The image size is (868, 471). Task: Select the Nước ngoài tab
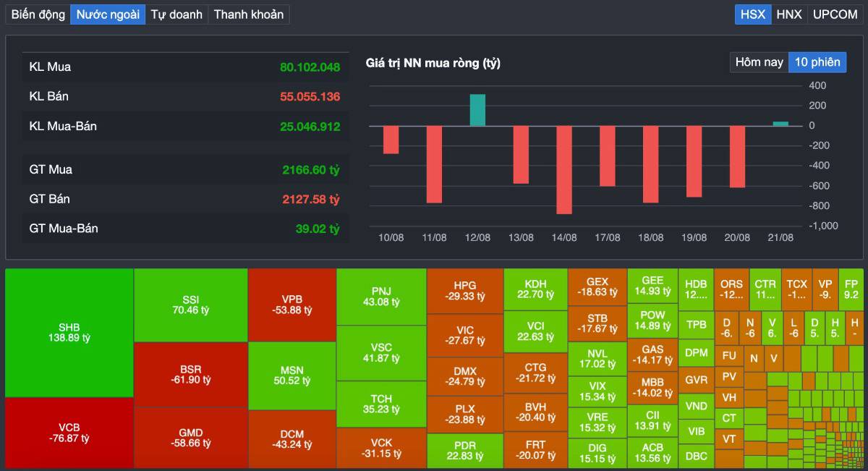point(108,14)
